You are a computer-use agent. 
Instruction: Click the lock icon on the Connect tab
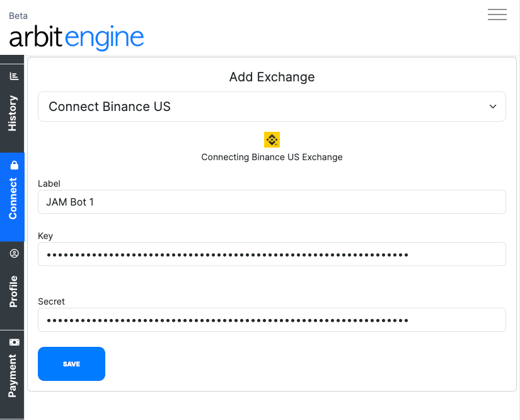[x=13, y=164]
